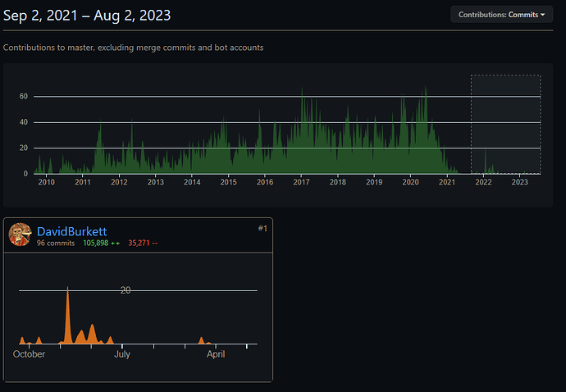The image size is (566, 392).
Task: Click the 35,271 -- deletions count
Action: (143, 243)
